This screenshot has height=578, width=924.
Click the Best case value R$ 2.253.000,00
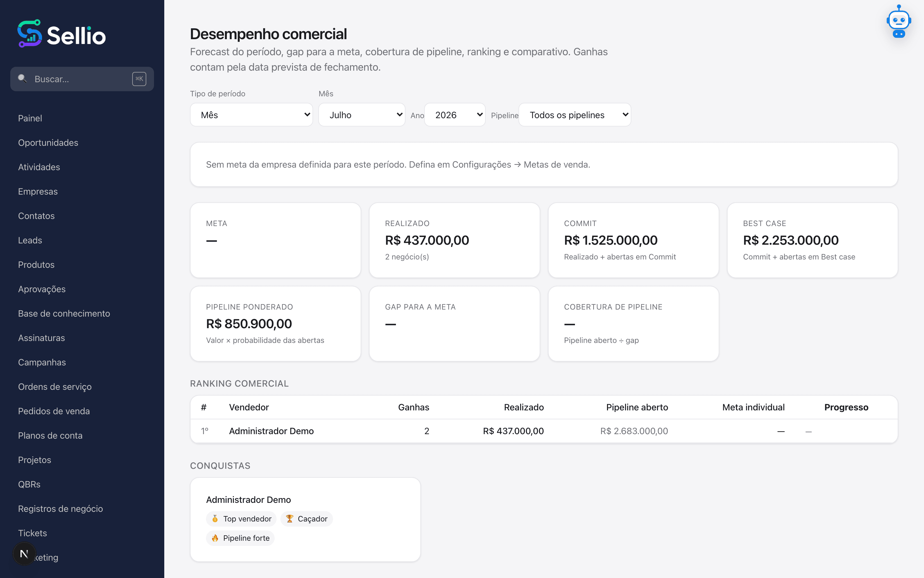[x=790, y=240]
